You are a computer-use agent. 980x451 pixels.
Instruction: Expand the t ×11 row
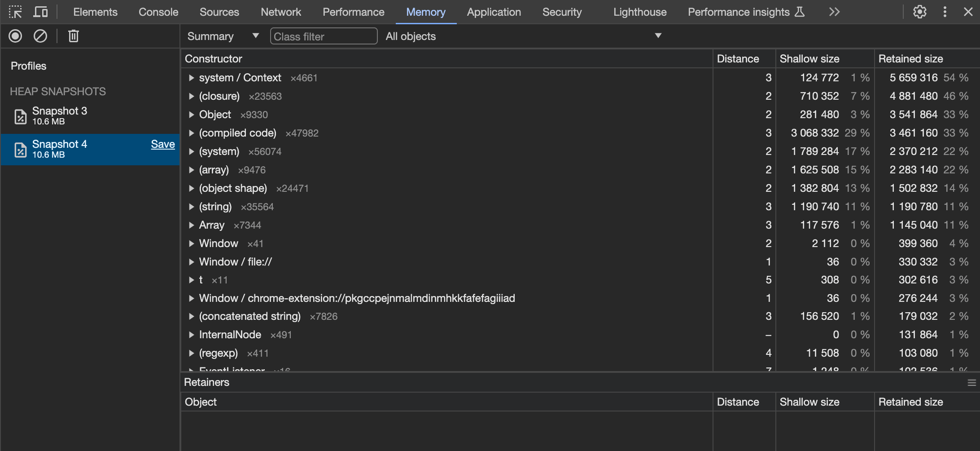[x=192, y=280]
